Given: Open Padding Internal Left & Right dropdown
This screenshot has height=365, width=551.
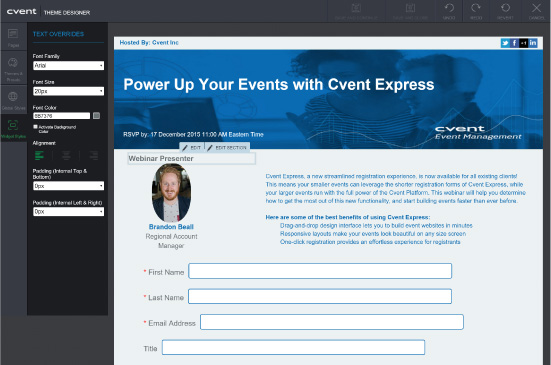Looking at the screenshot, I should tap(69, 211).
